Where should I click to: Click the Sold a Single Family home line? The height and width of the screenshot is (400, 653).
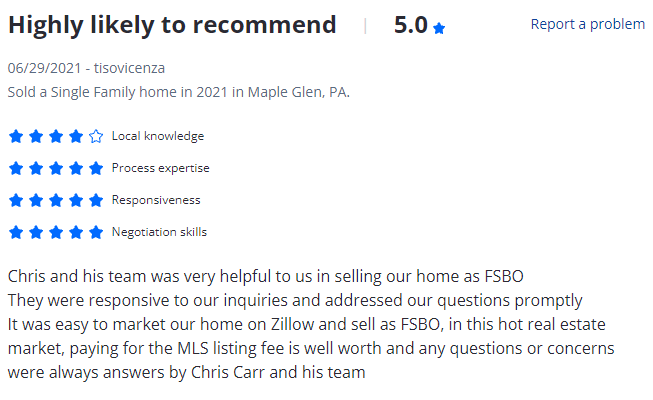tap(178, 92)
